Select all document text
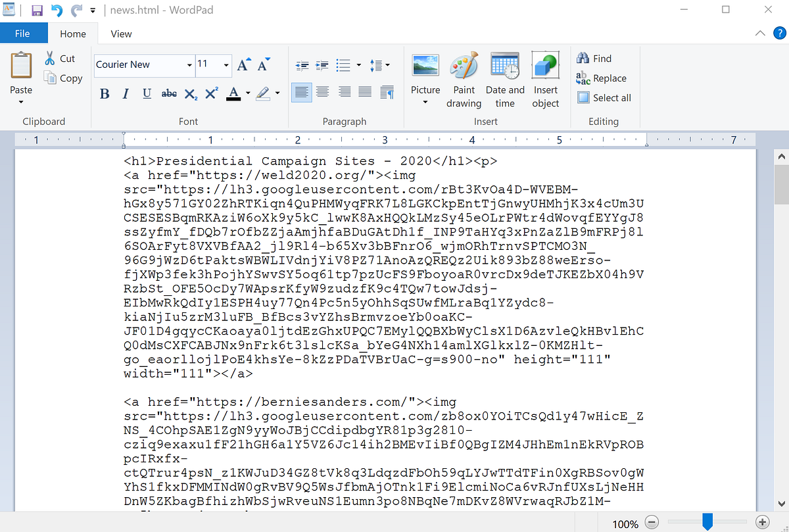 [604, 97]
